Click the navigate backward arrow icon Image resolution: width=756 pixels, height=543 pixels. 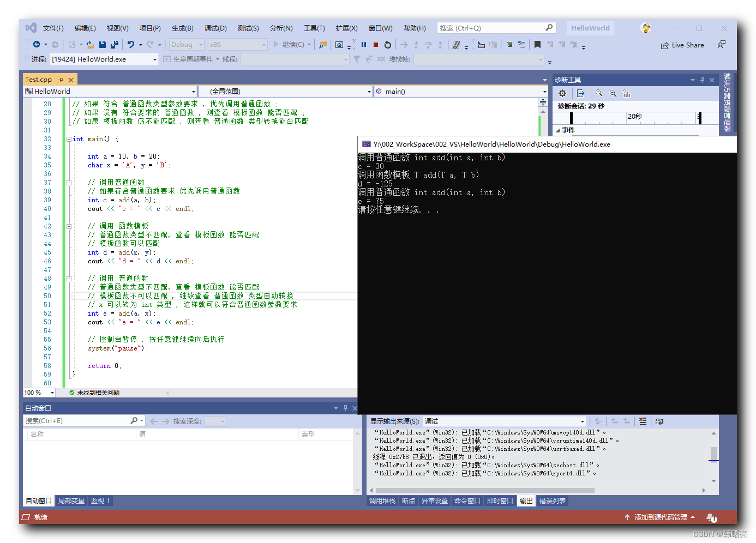(37, 45)
